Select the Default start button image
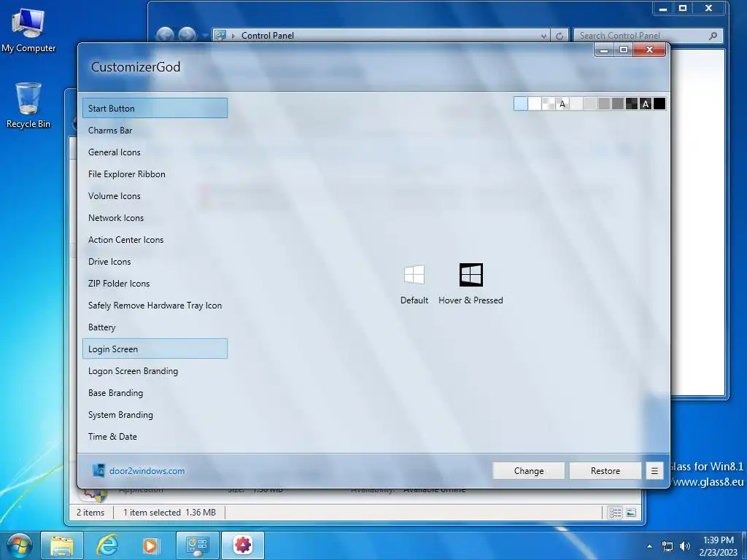747x560 pixels. point(414,275)
